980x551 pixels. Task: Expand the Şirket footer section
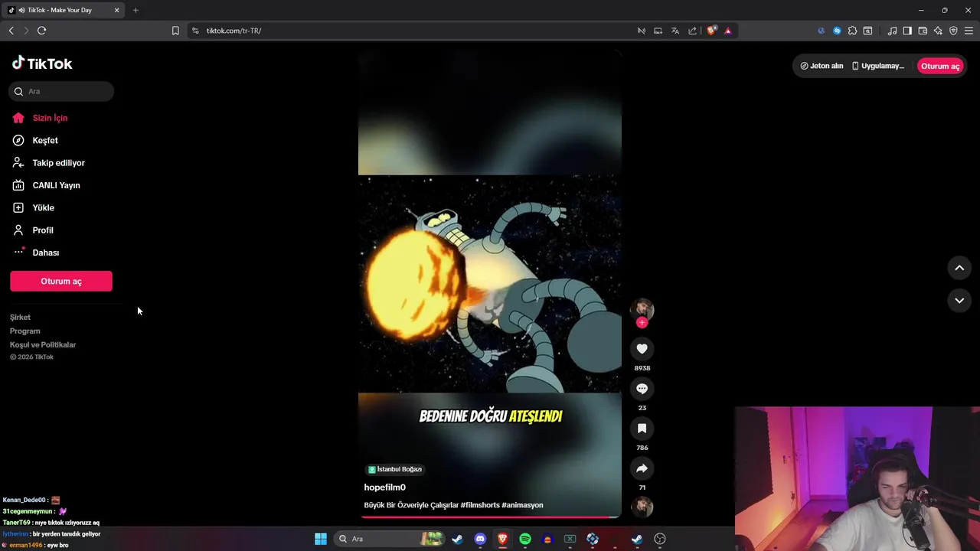20,317
